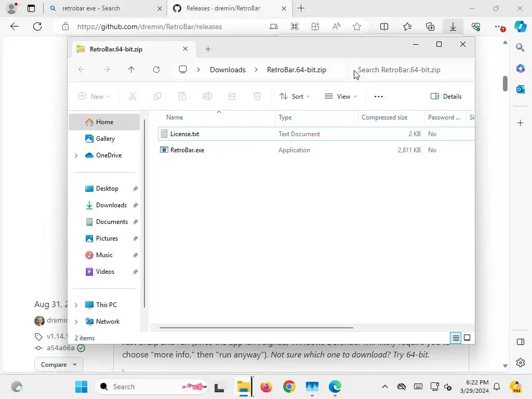Click the Rename icon in Explorer toolbar

(x=207, y=96)
